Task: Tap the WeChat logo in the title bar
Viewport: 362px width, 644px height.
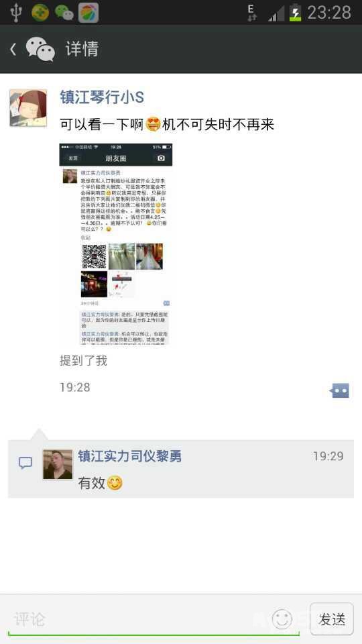Action: tap(40, 49)
